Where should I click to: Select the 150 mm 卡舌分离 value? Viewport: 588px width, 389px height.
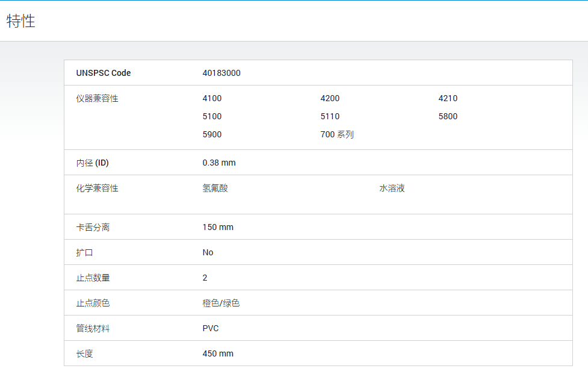point(218,227)
